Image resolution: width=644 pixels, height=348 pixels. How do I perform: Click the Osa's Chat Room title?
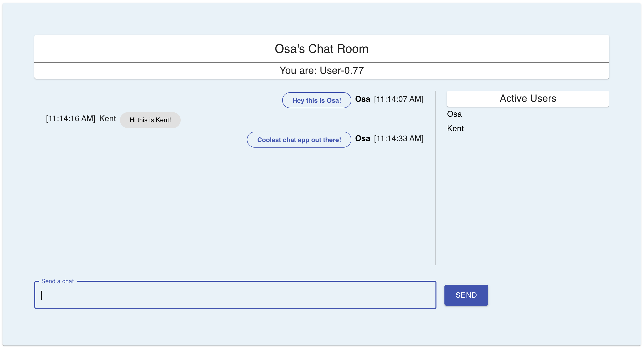click(322, 49)
